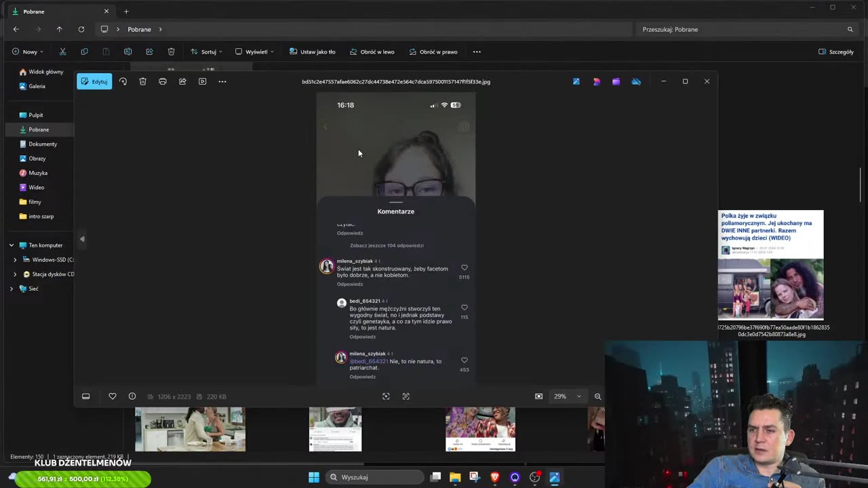The image size is (868, 488).
Task: Click Pobrane in the address breadcrumb
Action: point(139,29)
